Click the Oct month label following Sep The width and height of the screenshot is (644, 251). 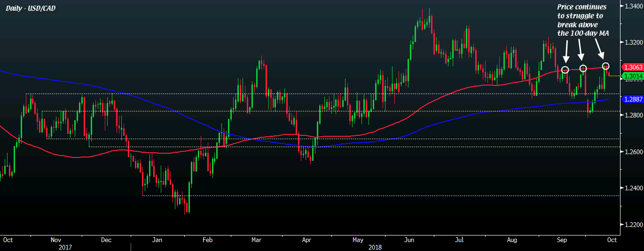point(611,240)
